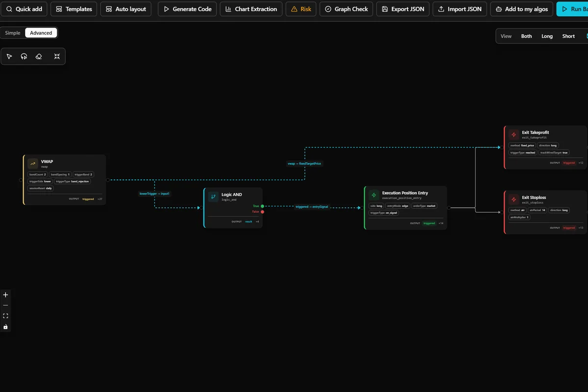
Task: Click the VWAP node output handle
Action: pyautogui.click(x=108, y=180)
